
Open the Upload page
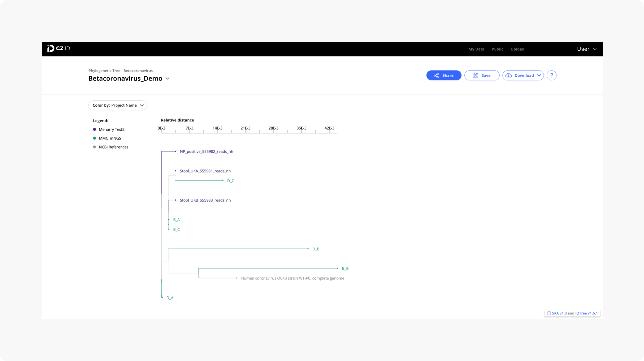(x=517, y=49)
